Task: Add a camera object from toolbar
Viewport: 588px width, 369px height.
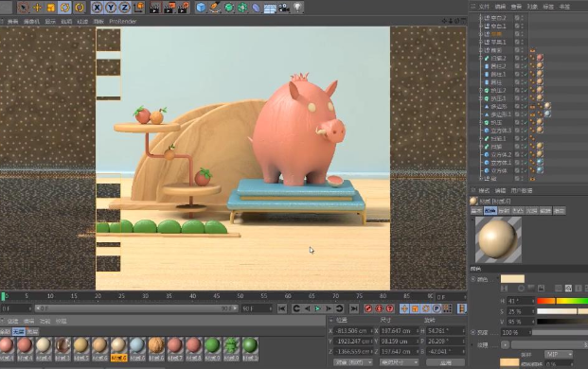Action: 284,8
